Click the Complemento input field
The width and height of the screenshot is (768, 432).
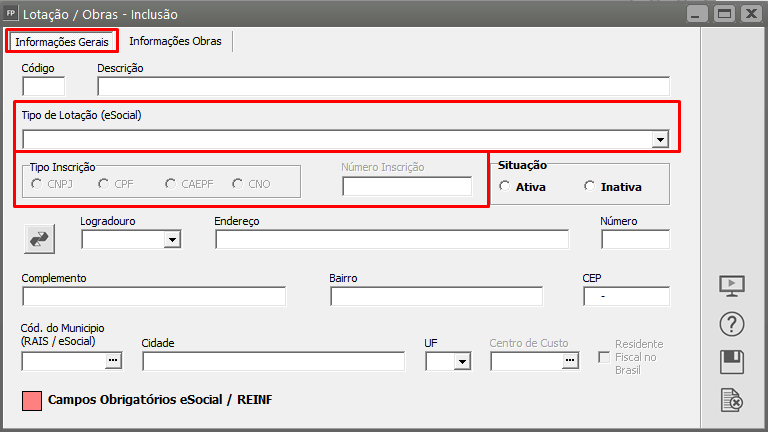coord(154,296)
